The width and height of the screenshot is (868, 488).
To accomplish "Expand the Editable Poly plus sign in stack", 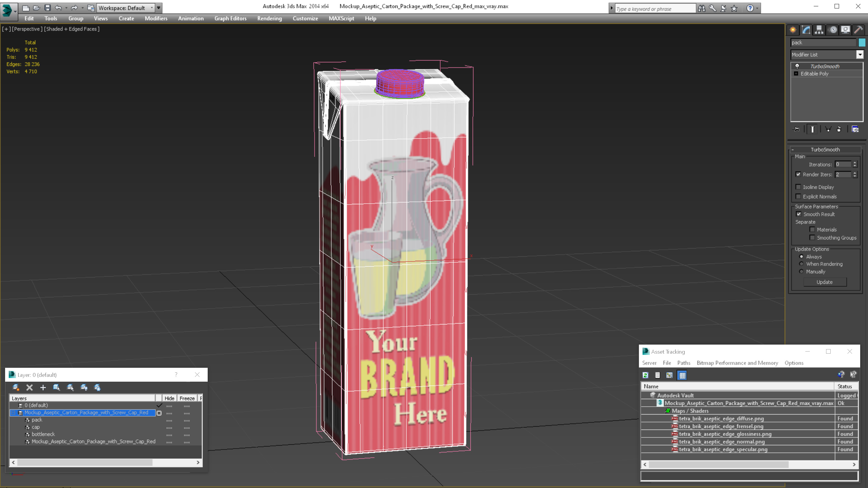I will (x=796, y=74).
